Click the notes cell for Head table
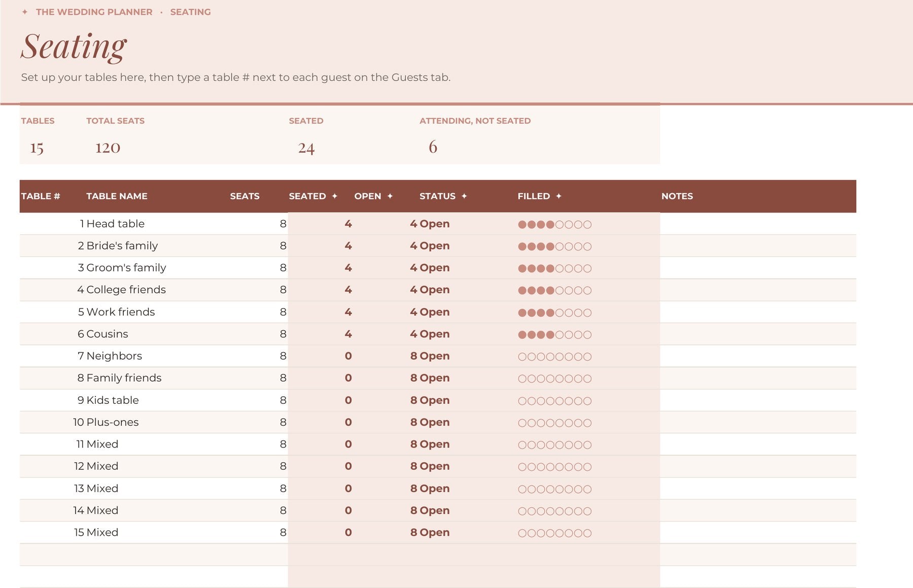Screen dimensions: 913x588 758,224
